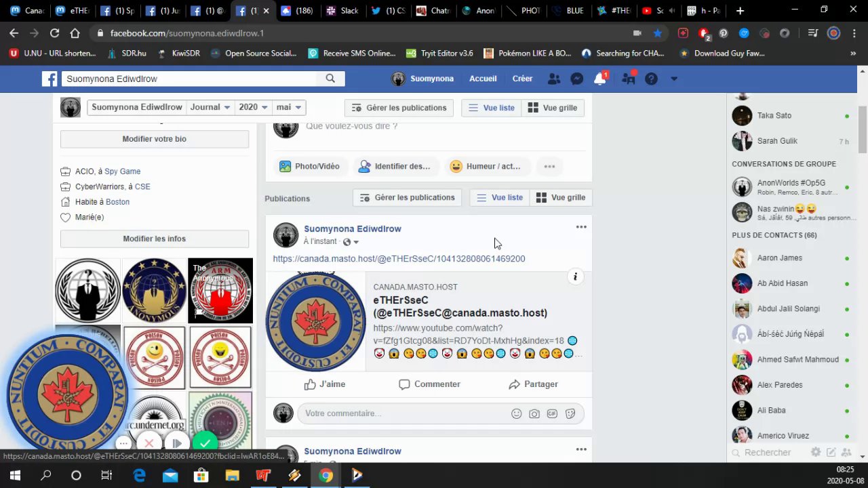Viewport: 868px width, 488px height.
Task: Open the notifications bell
Action: [599, 79]
